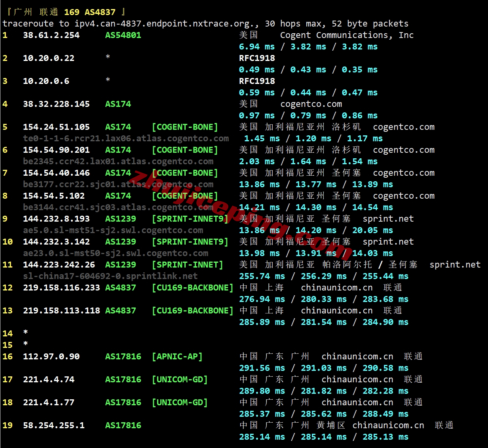Click the 285.13 ms latency value
The image size is (488, 448).
point(385,437)
